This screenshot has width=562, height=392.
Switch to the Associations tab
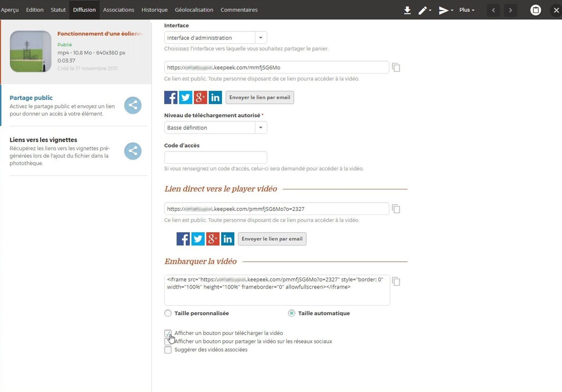click(118, 10)
